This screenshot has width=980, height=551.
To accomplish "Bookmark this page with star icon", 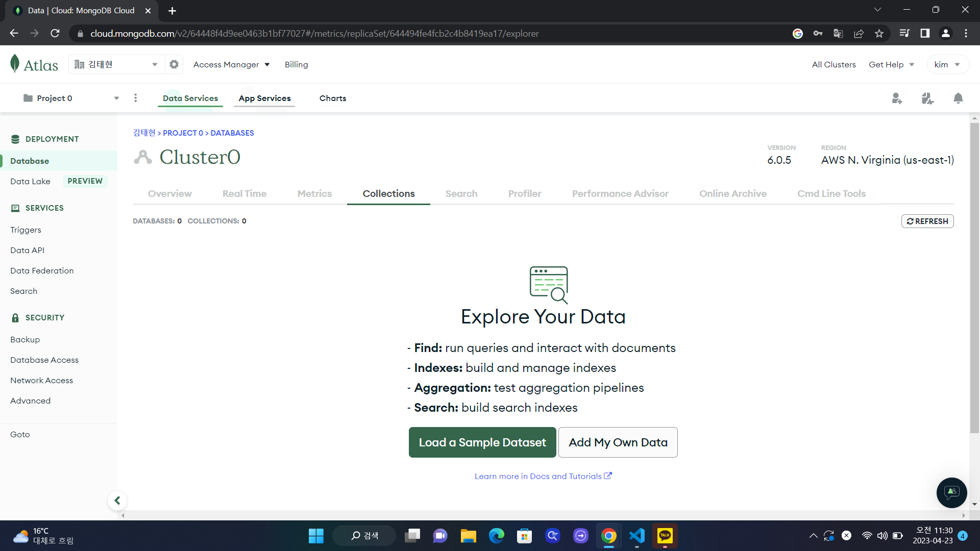I will click(x=879, y=33).
